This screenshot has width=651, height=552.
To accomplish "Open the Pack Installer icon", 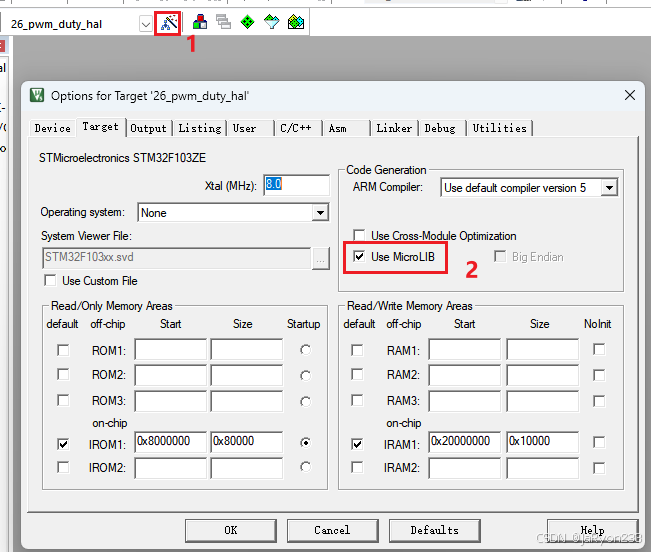I will (x=296, y=22).
